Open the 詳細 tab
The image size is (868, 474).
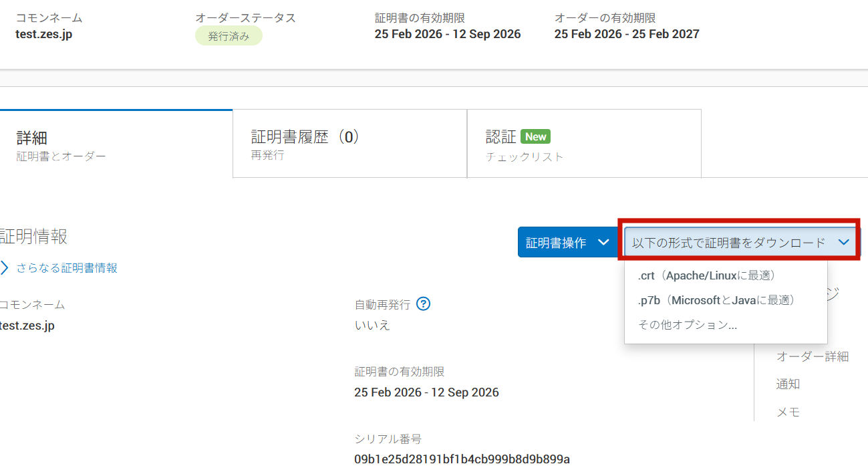click(x=116, y=144)
